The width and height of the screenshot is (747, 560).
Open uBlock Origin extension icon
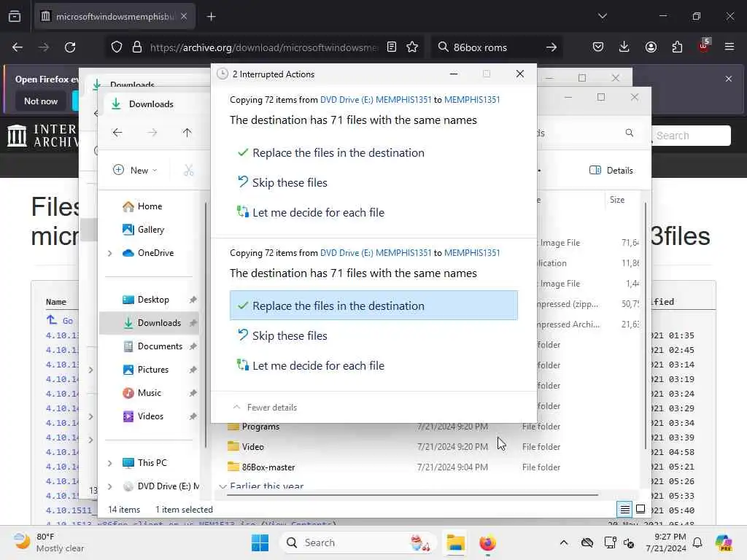click(x=704, y=46)
